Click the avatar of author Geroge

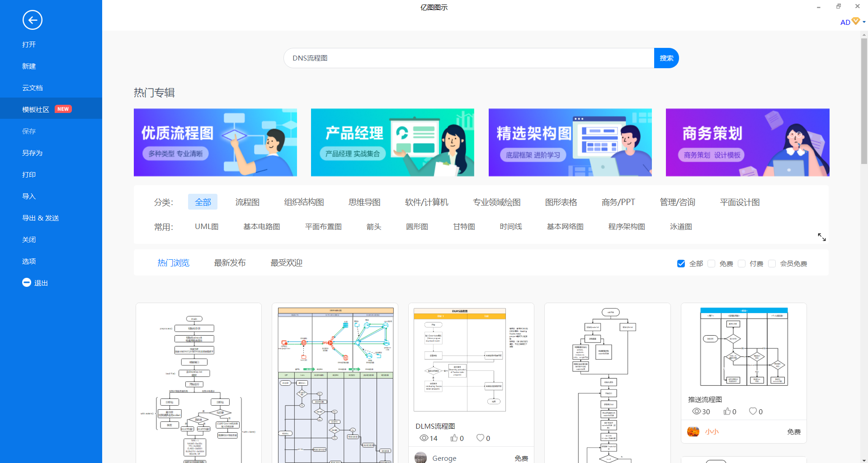tap(420, 458)
